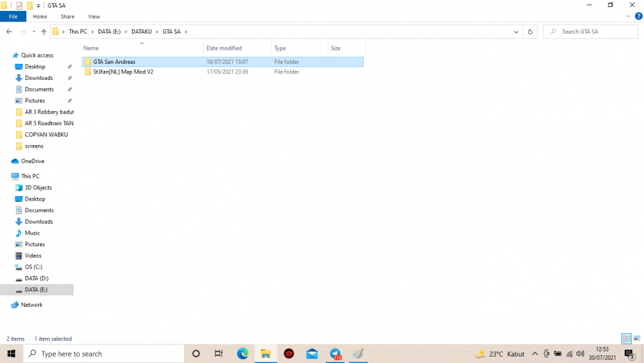Open the DATA (D:) drive
Viewport: 644px width, 363px height.
click(36, 279)
